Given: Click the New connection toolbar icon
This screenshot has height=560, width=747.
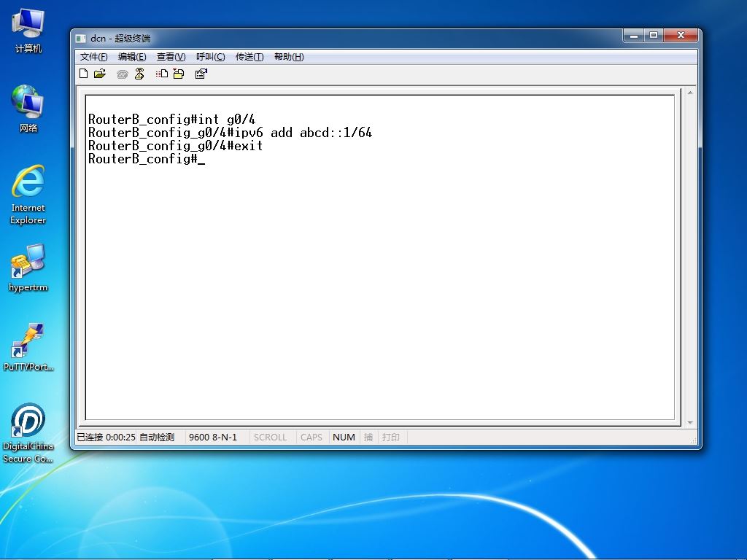Looking at the screenshot, I should [x=83, y=74].
